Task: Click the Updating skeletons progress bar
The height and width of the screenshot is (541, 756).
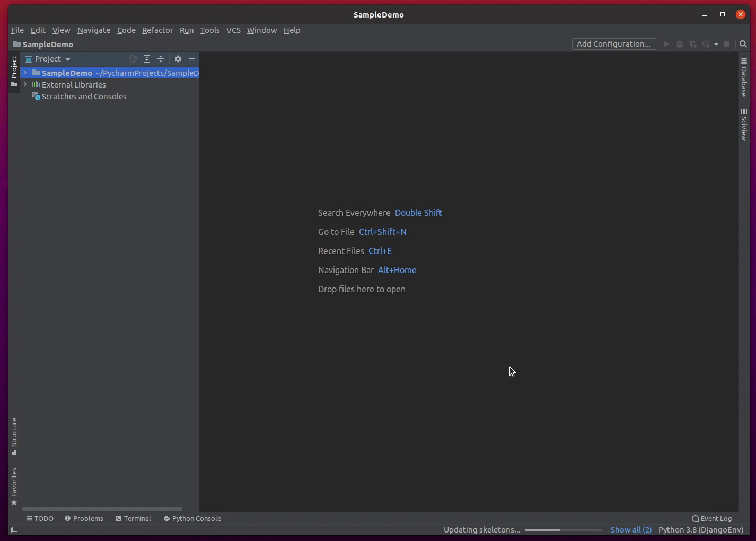Action: pos(563,529)
